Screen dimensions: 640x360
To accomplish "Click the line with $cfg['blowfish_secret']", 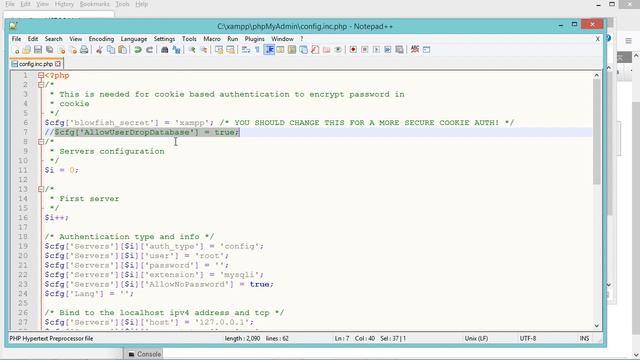I will 279,123.
